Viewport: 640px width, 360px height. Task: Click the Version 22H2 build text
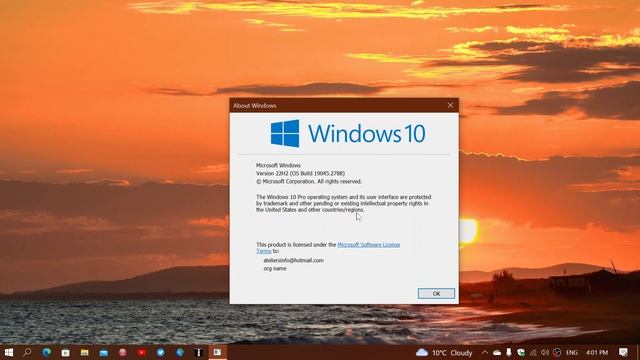click(300, 173)
